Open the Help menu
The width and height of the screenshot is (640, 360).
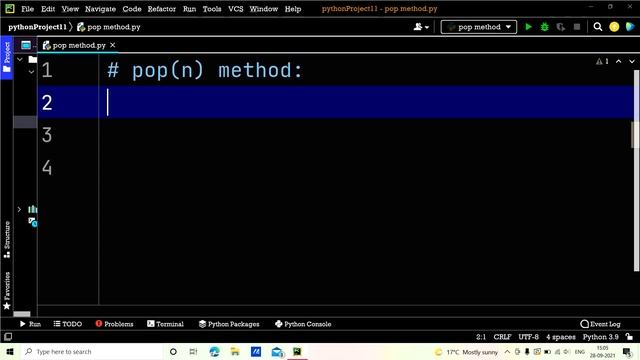(x=293, y=9)
